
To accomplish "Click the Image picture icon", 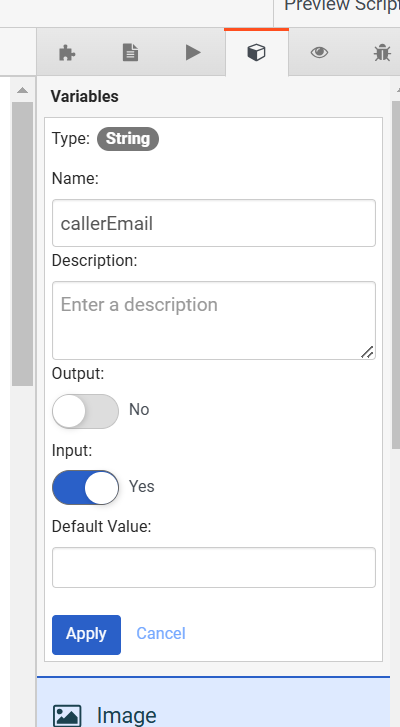I will pos(67,716).
